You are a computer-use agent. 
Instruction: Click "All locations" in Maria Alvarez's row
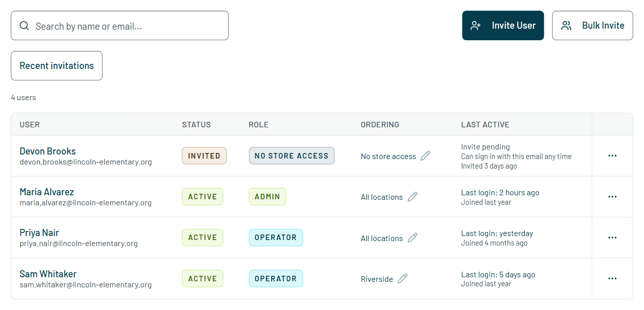pos(382,197)
